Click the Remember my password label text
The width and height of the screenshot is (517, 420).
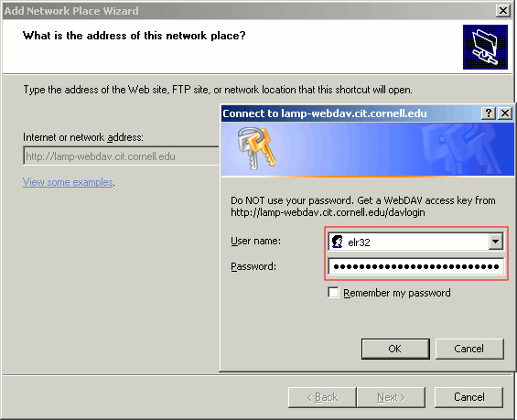point(396,293)
